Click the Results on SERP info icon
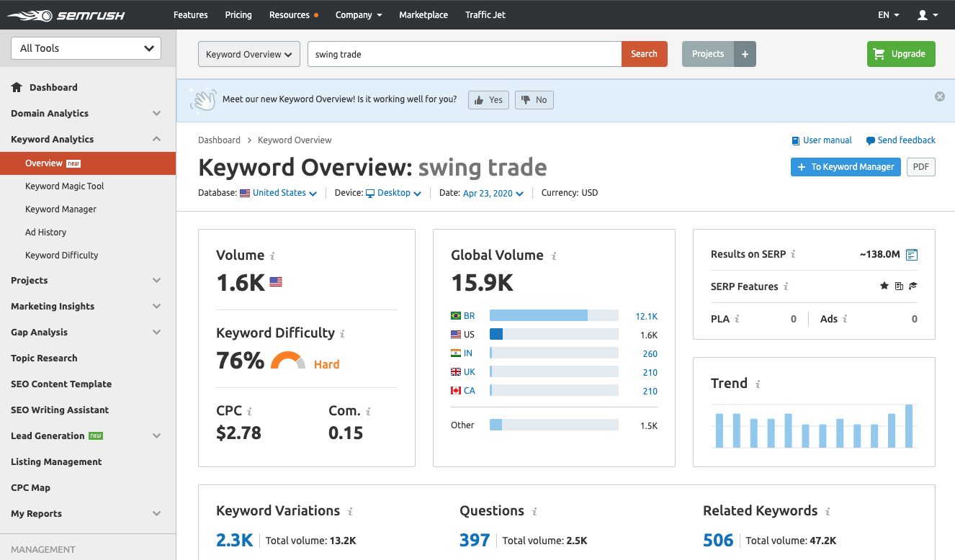The image size is (955, 560). coord(793,254)
